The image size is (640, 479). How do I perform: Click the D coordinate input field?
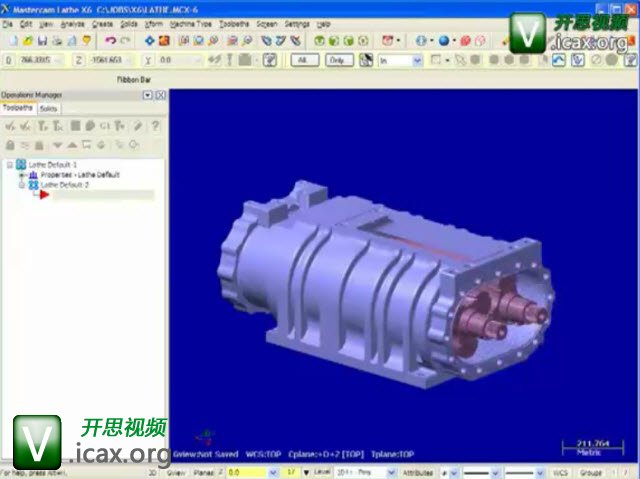point(41,60)
